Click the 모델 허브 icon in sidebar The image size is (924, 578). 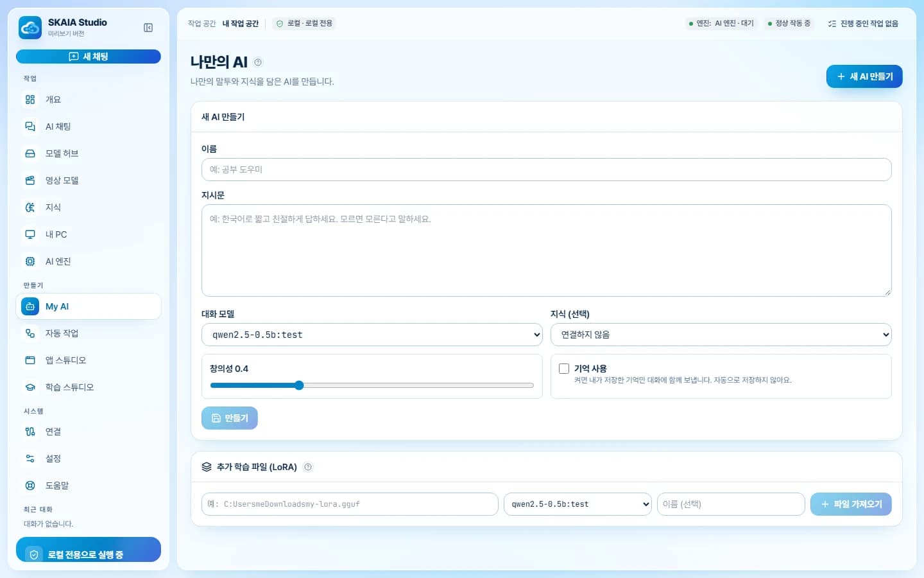coord(30,153)
